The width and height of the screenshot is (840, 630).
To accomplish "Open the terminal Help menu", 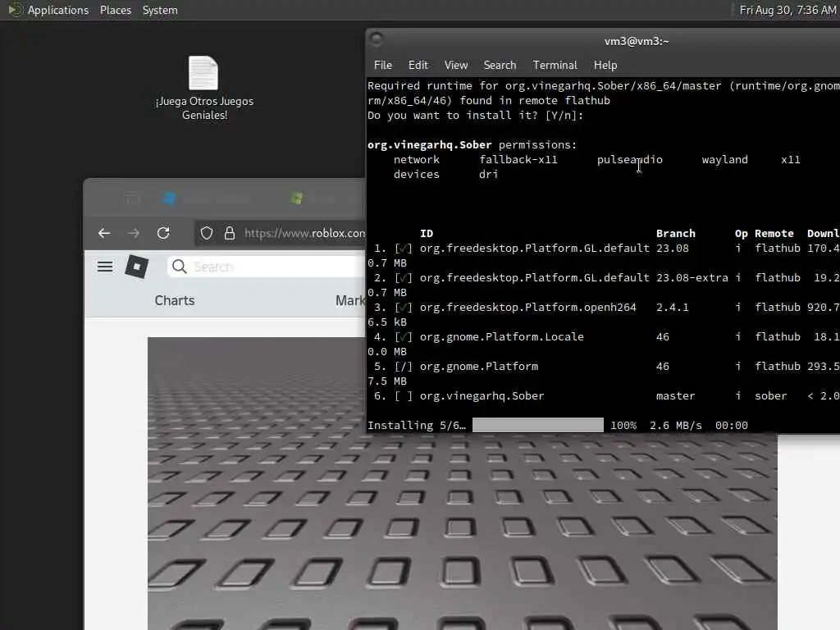I will (x=605, y=65).
